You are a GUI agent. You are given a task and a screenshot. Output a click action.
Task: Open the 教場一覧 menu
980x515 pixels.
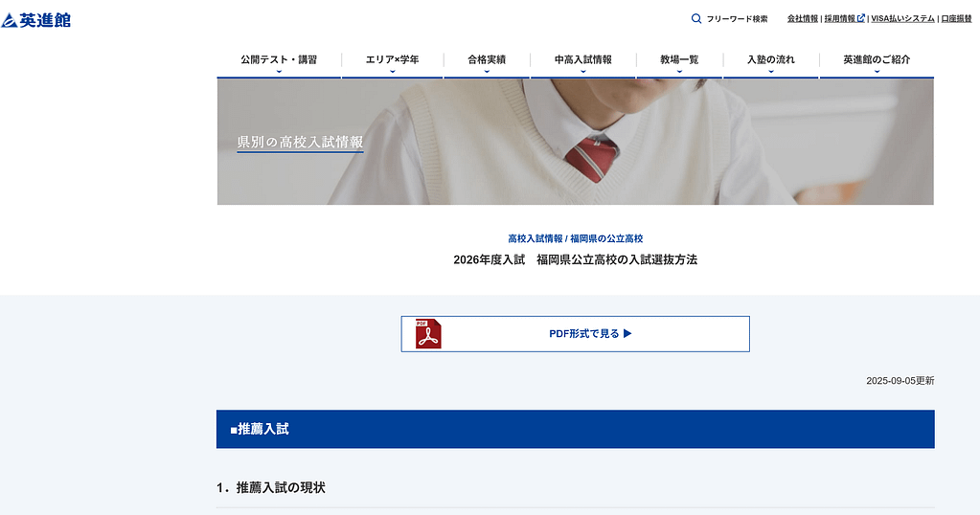point(679,60)
